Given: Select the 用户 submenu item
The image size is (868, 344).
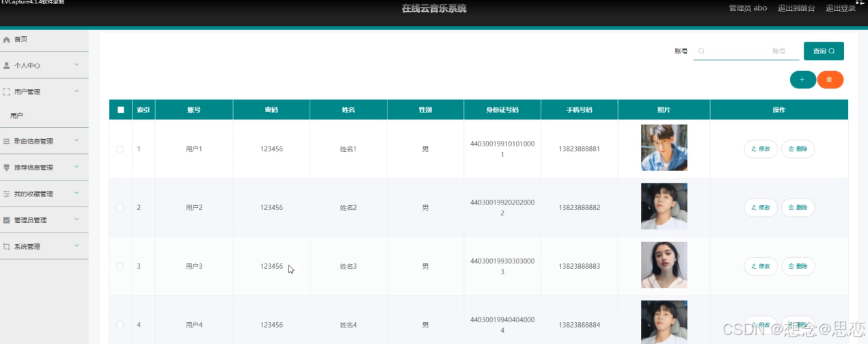Looking at the screenshot, I should click(x=44, y=116).
